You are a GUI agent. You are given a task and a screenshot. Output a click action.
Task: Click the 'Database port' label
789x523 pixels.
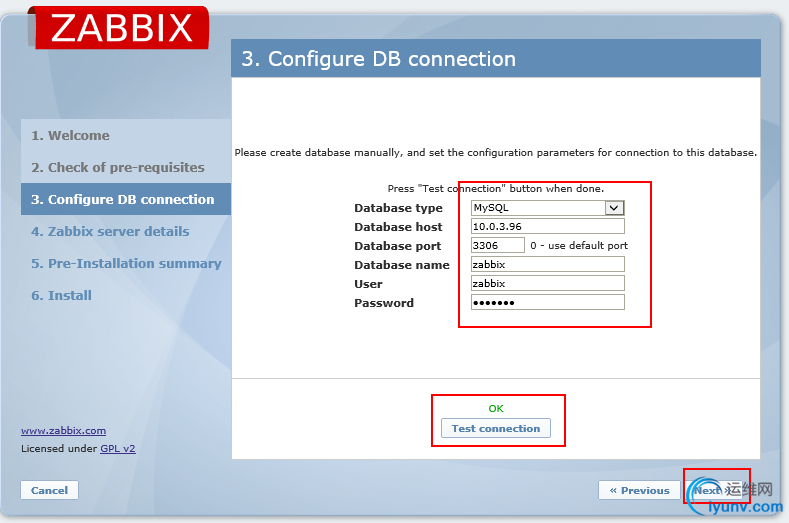coord(398,246)
